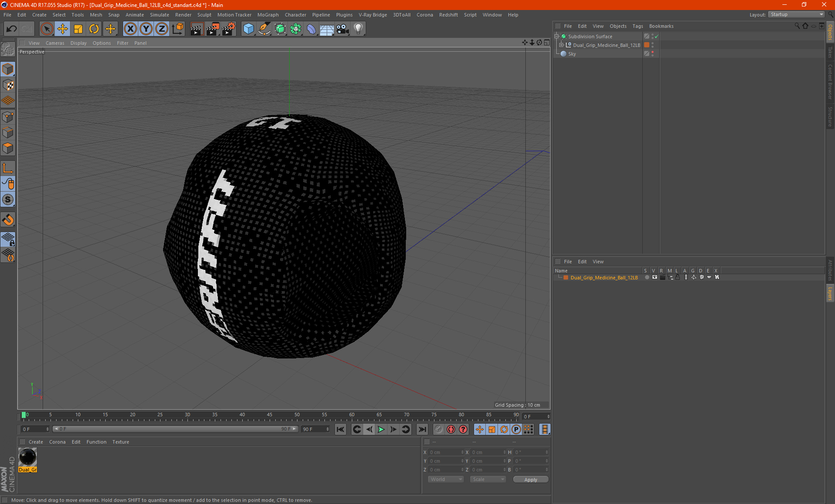Render active view with clapperboard icon
This screenshot has height=504, width=835.
[x=197, y=29]
